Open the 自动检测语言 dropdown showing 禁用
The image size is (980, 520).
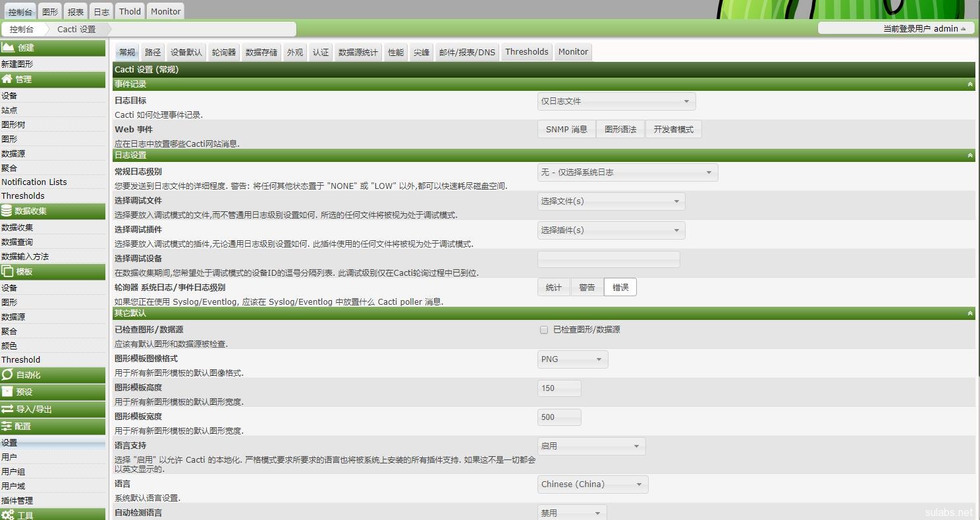pos(572,513)
